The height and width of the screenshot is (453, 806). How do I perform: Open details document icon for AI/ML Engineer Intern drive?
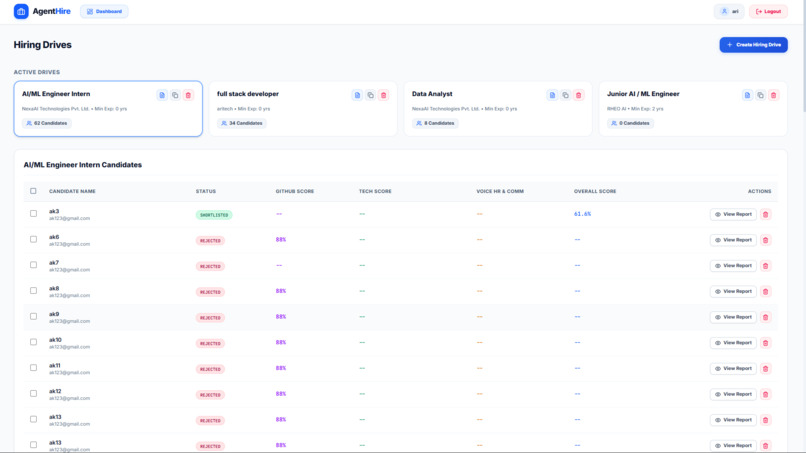tap(162, 95)
